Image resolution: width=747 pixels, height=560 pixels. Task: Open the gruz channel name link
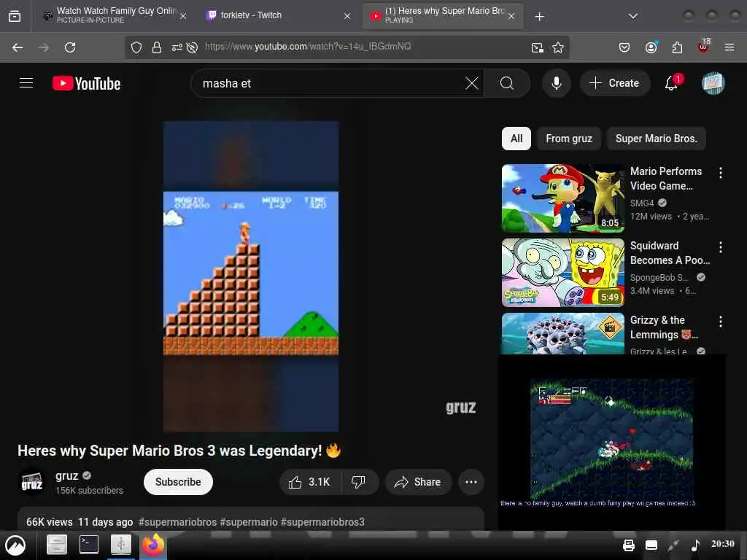pyautogui.click(x=66, y=475)
